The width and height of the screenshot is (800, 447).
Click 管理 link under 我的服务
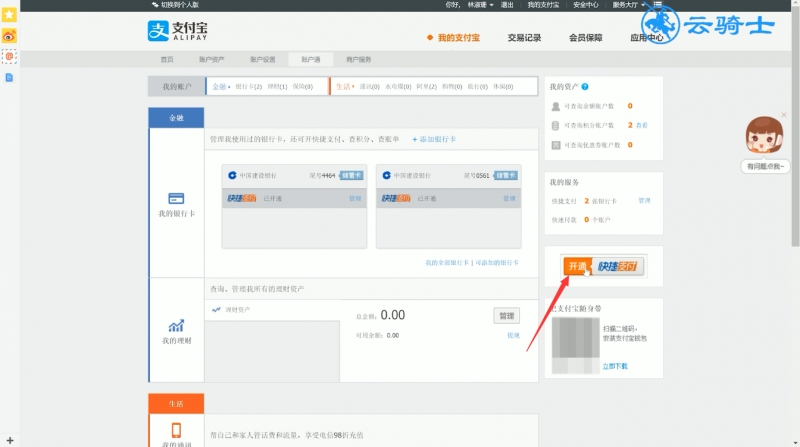point(644,201)
